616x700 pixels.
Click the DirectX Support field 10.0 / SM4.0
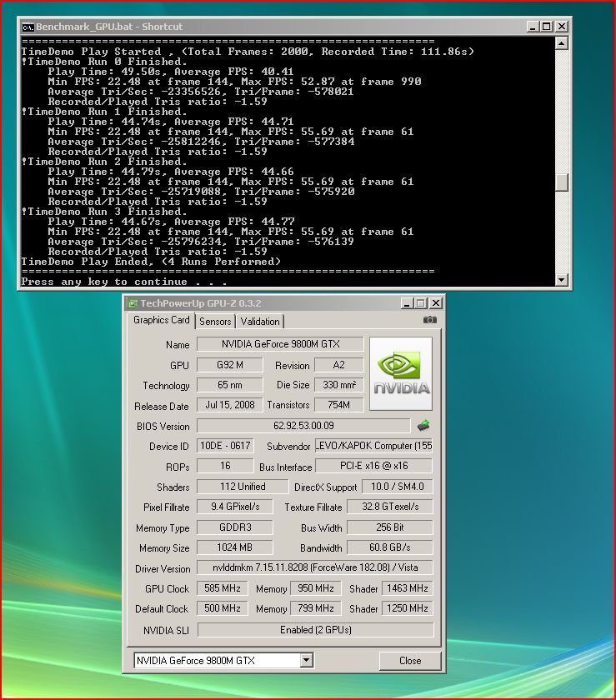(397, 487)
